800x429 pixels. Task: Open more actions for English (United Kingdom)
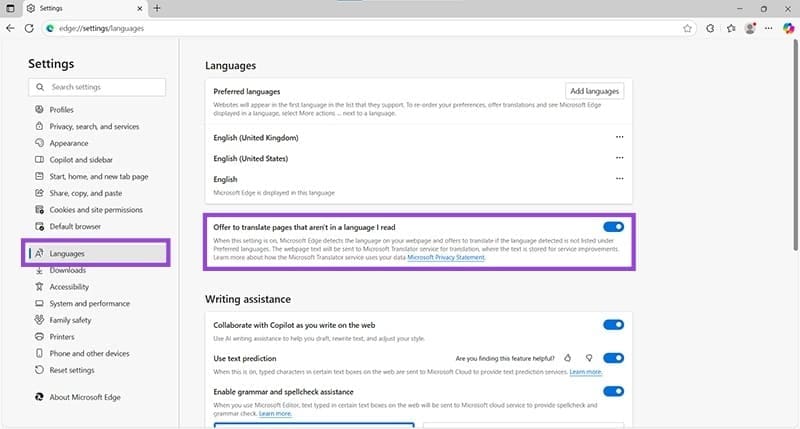[619, 137]
